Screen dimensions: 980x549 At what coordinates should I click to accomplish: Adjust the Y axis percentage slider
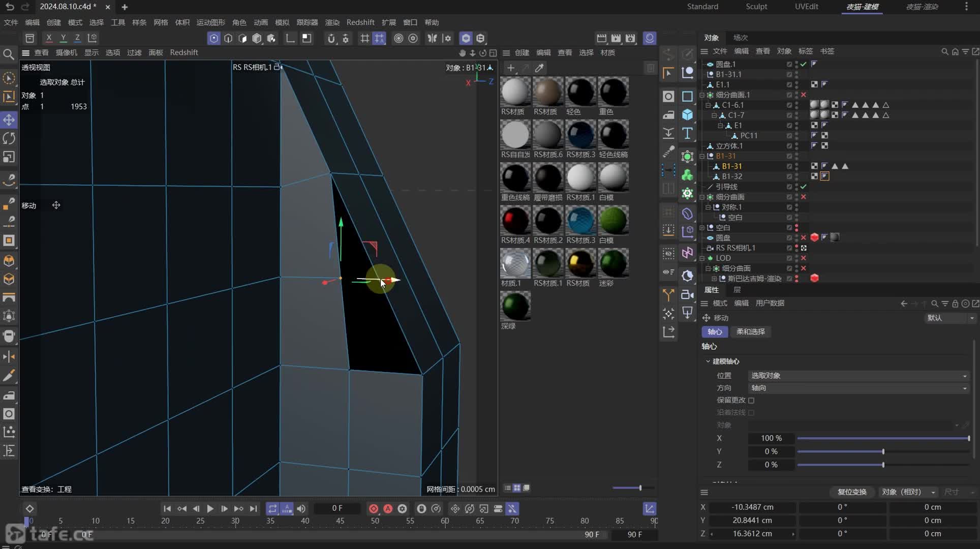(883, 451)
